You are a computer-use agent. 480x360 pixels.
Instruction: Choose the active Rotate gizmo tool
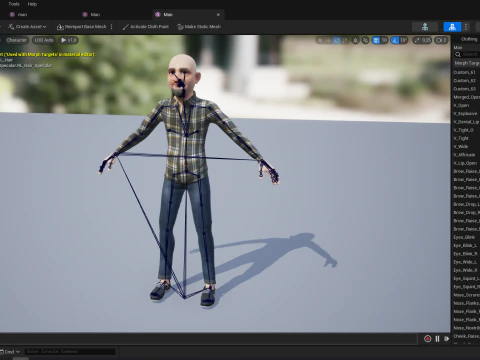pyautogui.click(x=336, y=40)
